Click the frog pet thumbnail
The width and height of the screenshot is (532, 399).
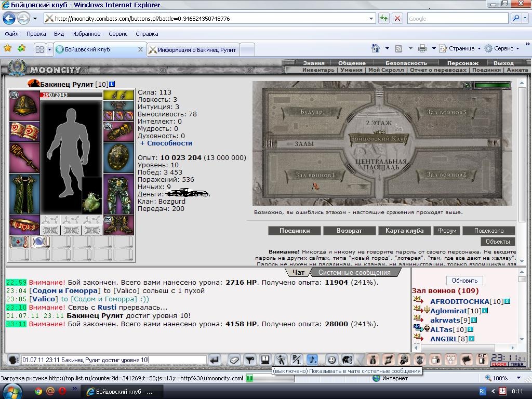(92, 195)
